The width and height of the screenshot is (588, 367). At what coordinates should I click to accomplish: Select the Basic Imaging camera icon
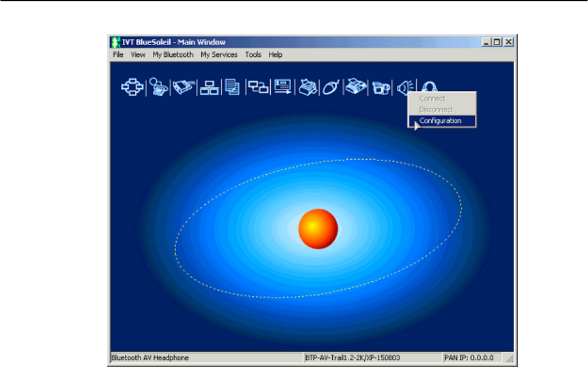381,88
